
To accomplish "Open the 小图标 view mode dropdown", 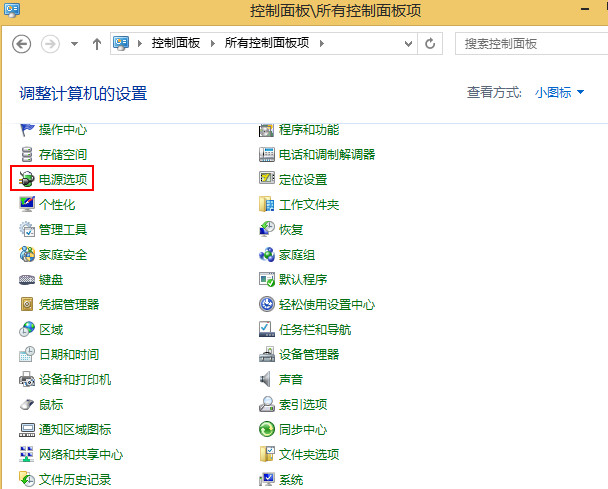I will [x=559, y=93].
